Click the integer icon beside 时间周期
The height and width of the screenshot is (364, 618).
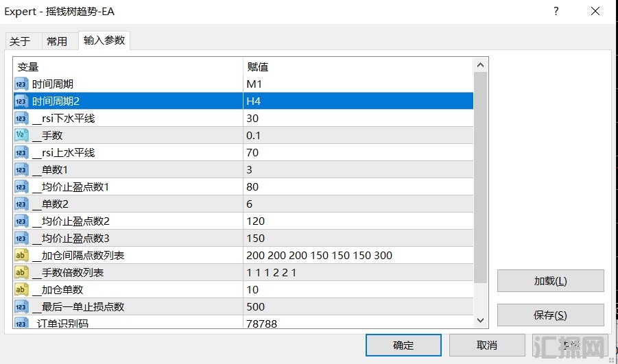click(21, 84)
